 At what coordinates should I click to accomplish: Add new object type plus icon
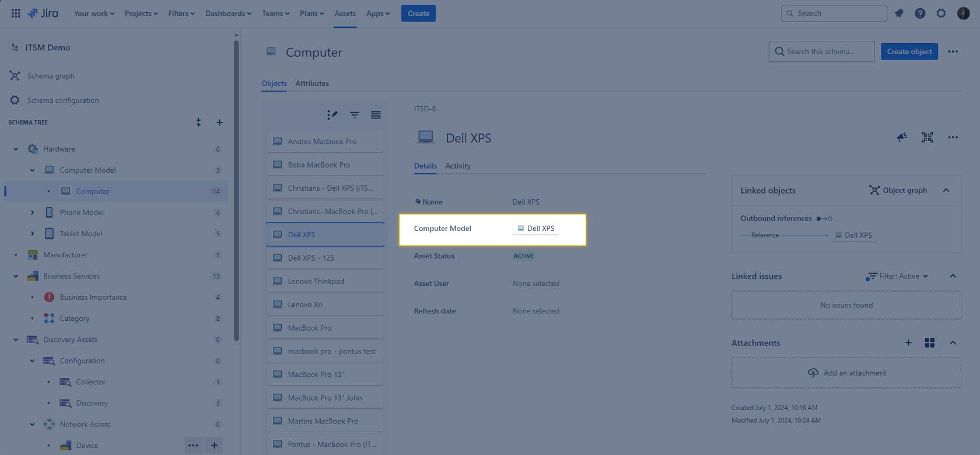coord(219,123)
